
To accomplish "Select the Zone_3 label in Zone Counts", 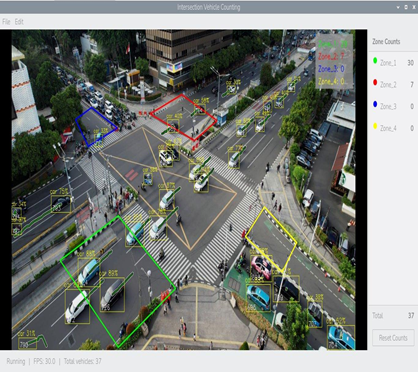I will [388, 106].
